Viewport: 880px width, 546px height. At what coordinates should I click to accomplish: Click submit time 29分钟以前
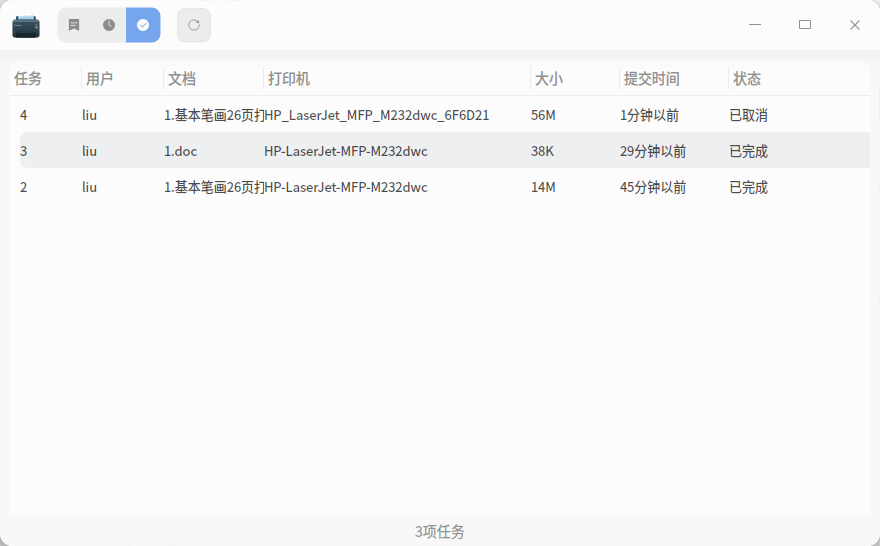[x=653, y=152]
